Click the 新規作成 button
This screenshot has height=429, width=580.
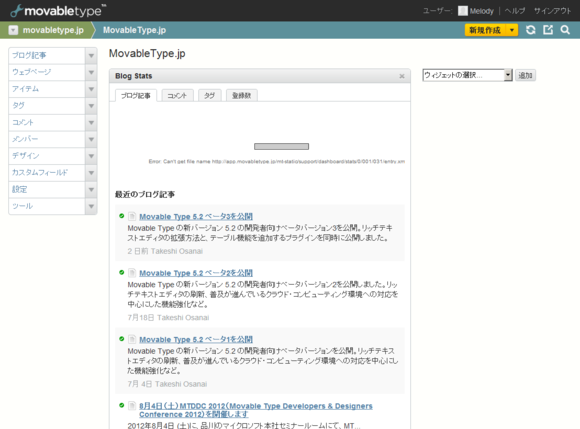pyautogui.click(x=485, y=30)
